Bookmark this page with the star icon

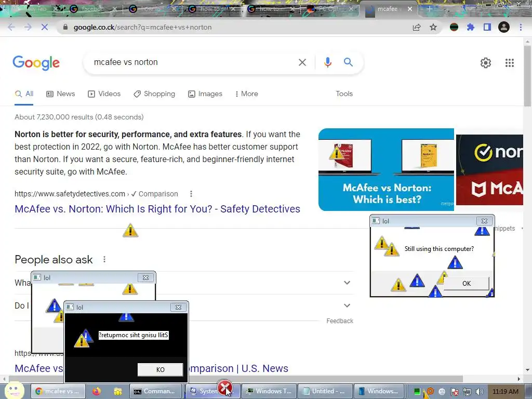[433, 27]
